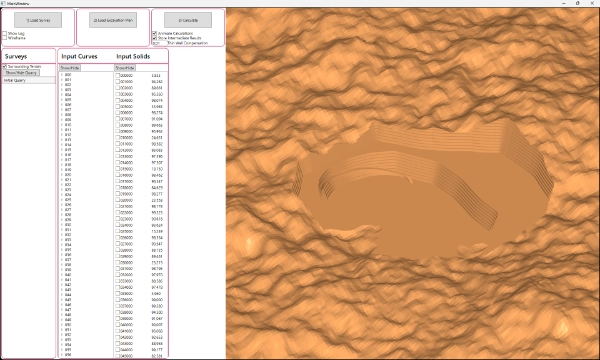Expand the Input Curves row numbered 51
Image resolution: width=600 pixels, height=360 pixels.
coord(62,330)
